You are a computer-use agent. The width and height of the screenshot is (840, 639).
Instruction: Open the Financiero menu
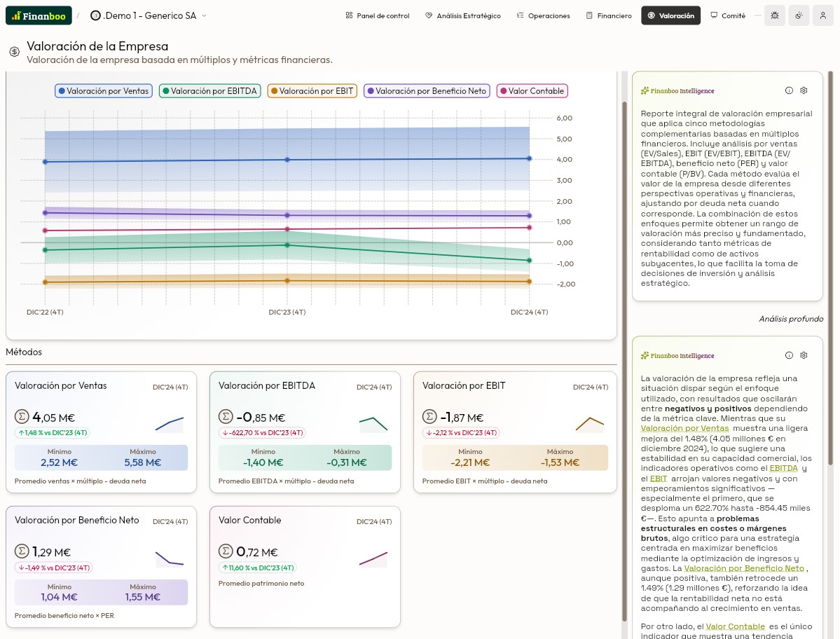[x=608, y=15]
